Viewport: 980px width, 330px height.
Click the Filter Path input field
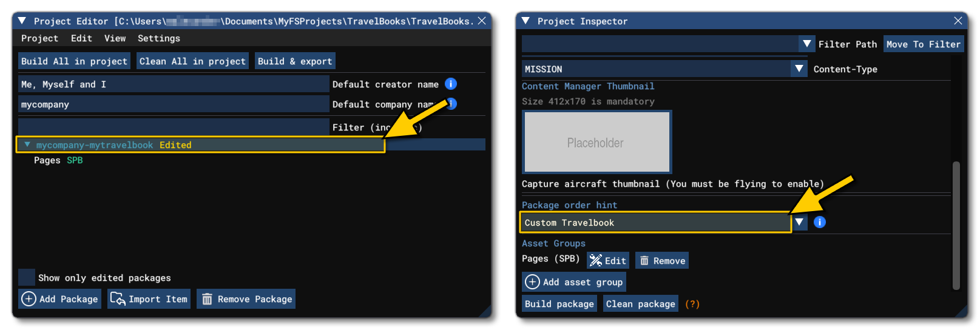click(660, 44)
